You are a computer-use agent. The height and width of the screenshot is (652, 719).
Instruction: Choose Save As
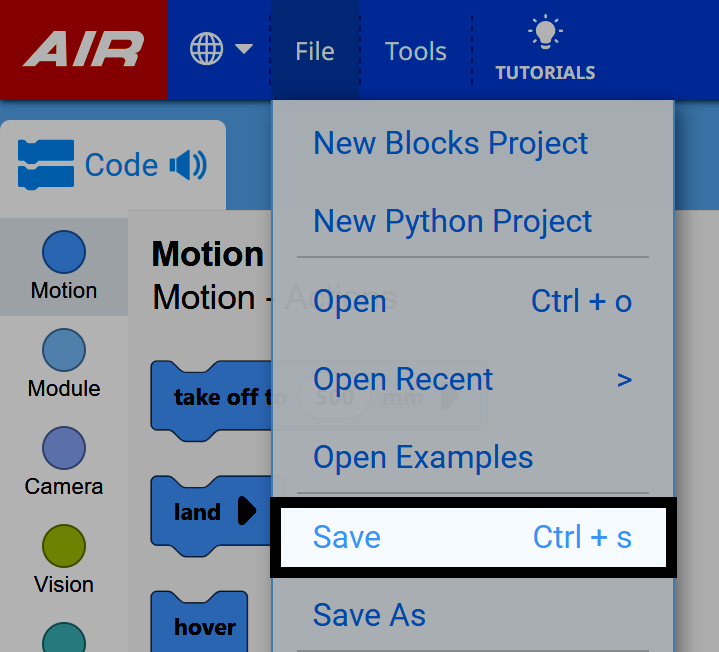(x=369, y=615)
